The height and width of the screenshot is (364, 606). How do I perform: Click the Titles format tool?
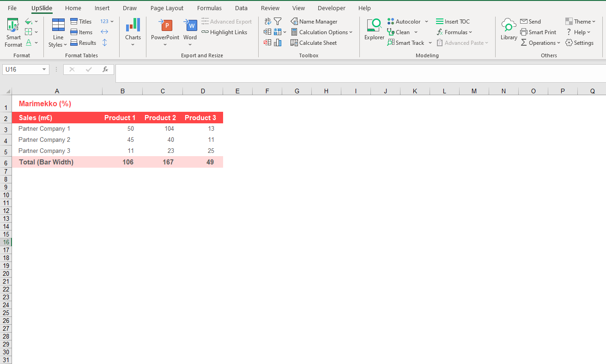(81, 21)
